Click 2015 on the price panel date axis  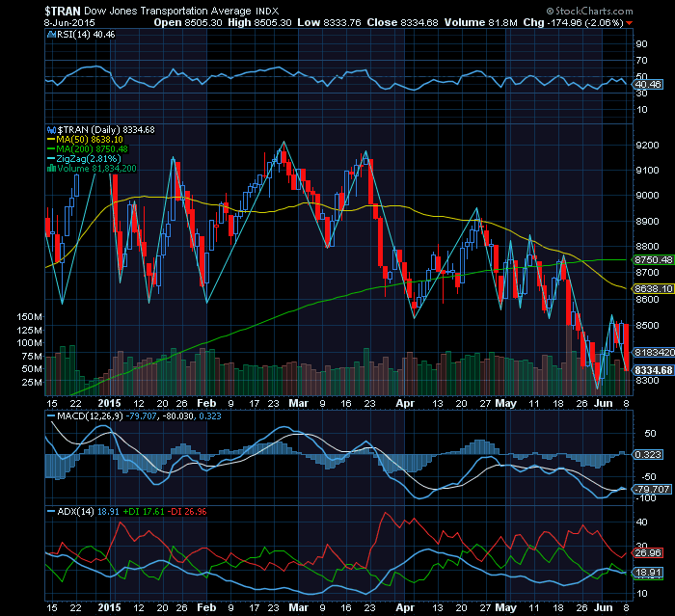click(x=109, y=403)
